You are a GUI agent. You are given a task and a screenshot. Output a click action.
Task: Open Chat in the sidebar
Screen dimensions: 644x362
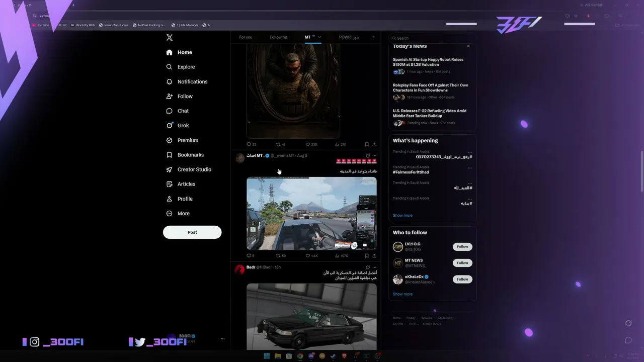pos(178,111)
